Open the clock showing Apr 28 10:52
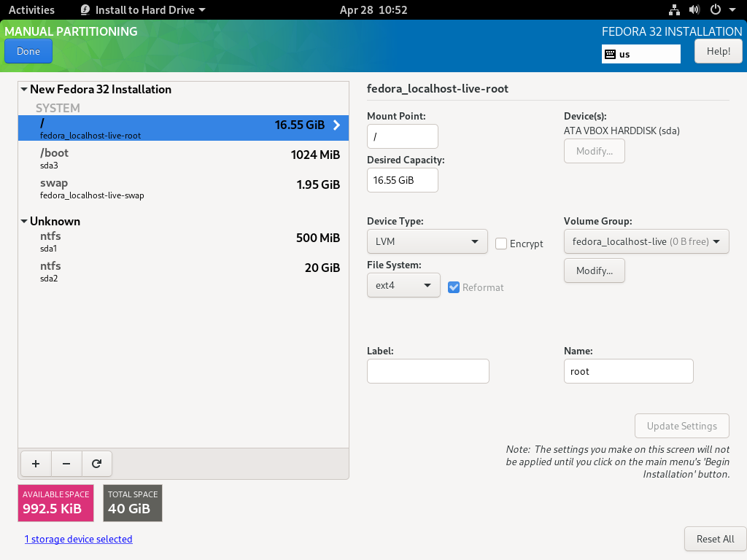 click(373, 9)
